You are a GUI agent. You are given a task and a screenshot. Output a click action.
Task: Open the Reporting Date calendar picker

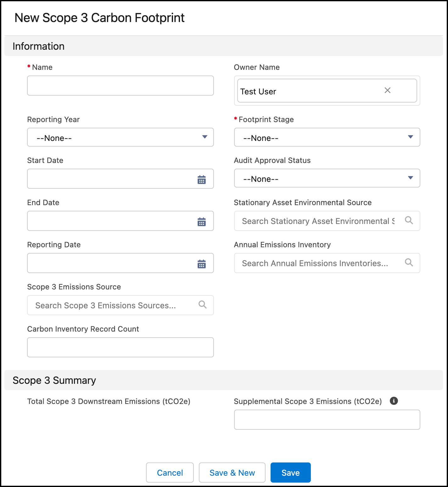[201, 264]
